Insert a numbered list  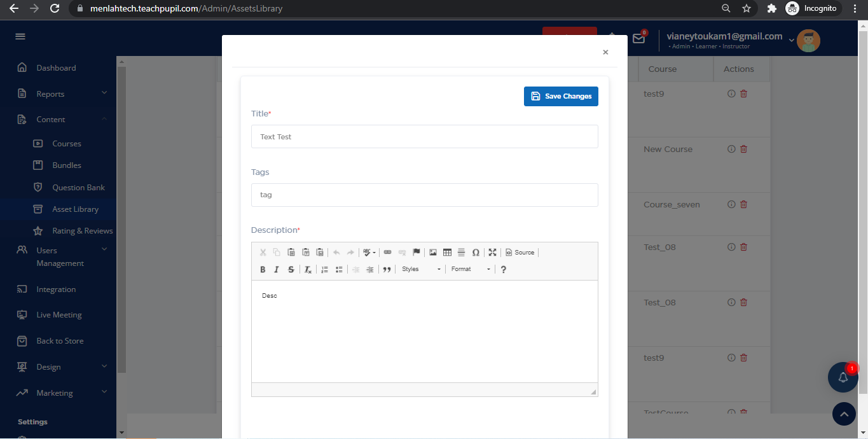click(324, 269)
